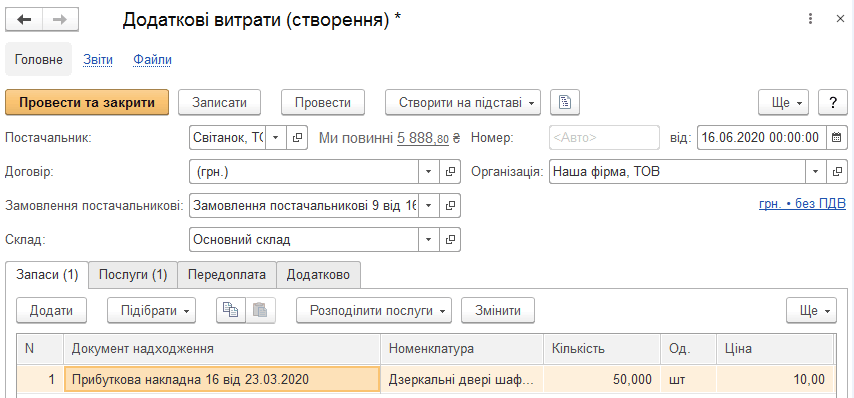Screen dimensions: 854x398
Task: Click the Змінити button
Action: coord(498,310)
